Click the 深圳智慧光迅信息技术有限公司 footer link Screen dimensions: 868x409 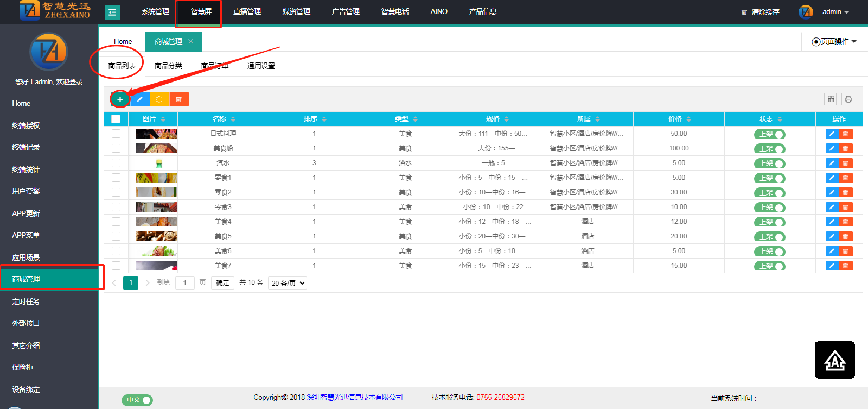(355, 398)
